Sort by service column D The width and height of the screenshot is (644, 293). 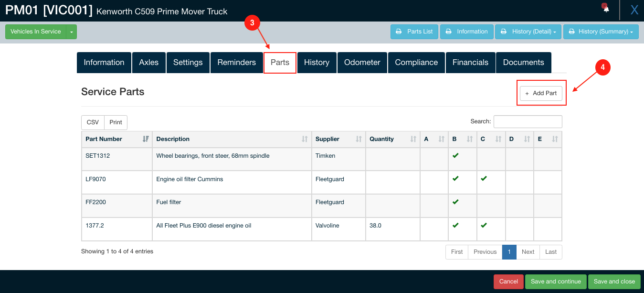519,139
